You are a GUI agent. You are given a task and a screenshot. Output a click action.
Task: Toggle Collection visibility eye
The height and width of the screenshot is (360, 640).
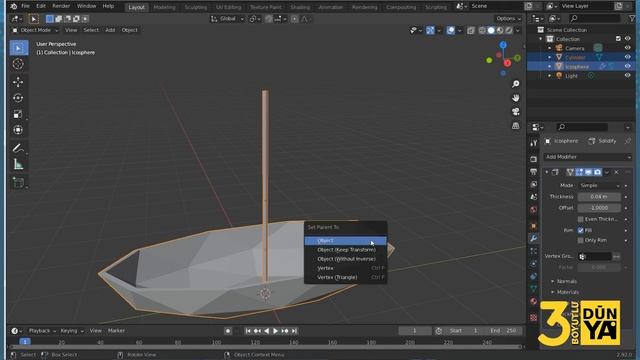pyautogui.click(x=627, y=39)
